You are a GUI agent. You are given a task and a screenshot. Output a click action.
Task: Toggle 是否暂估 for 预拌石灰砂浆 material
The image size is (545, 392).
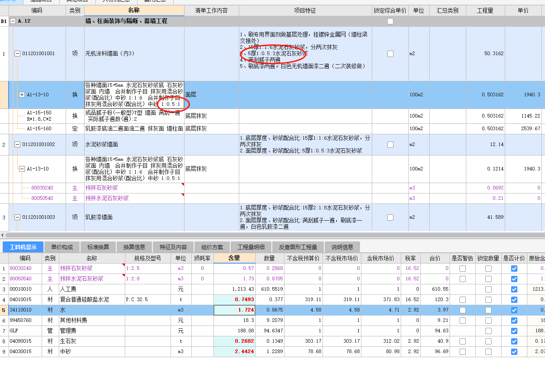463,269
